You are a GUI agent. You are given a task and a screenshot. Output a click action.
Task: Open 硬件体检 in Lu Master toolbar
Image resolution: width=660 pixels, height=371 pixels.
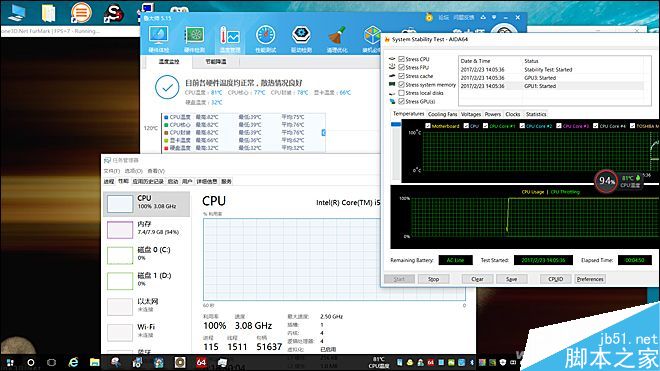click(159, 40)
